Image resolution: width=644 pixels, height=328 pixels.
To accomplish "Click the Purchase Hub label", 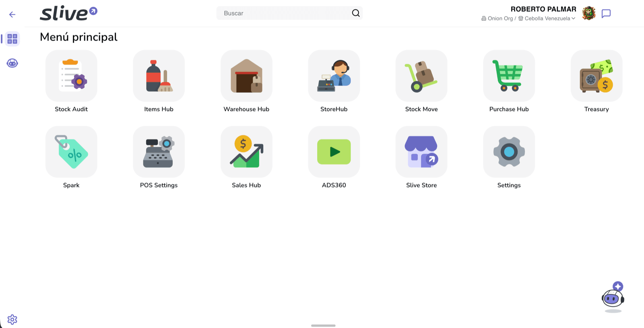I will tap(509, 109).
